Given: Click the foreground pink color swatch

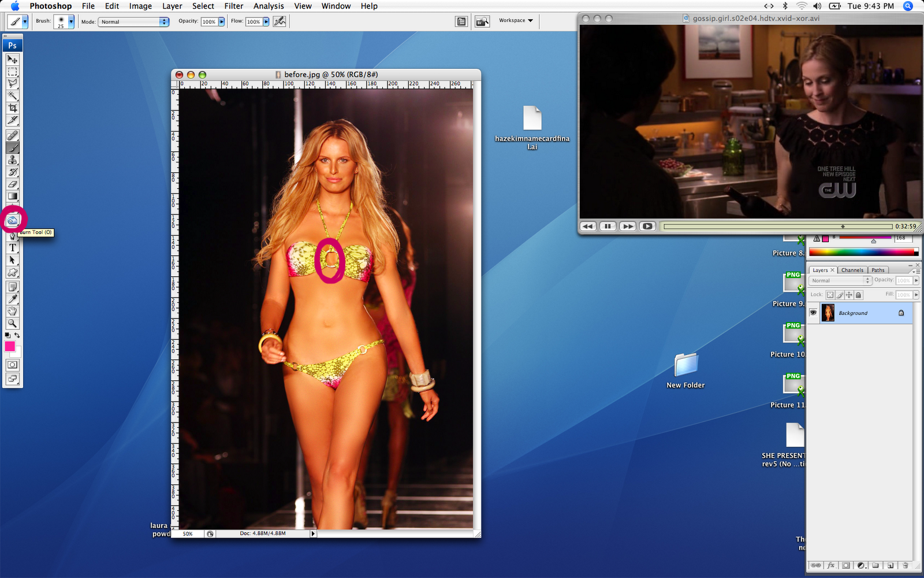Looking at the screenshot, I should pyautogui.click(x=10, y=346).
